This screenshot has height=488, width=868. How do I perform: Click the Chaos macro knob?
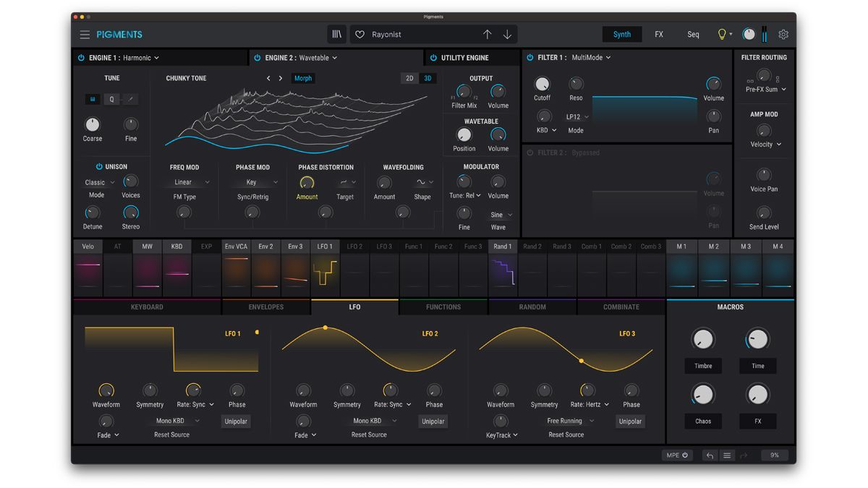click(x=703, y=394)
